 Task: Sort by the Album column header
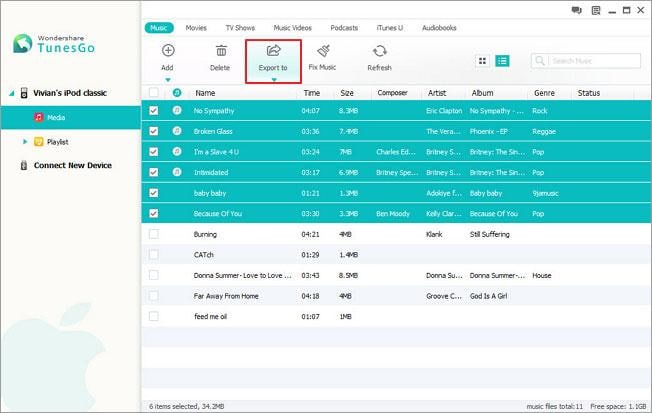(482, 93)
